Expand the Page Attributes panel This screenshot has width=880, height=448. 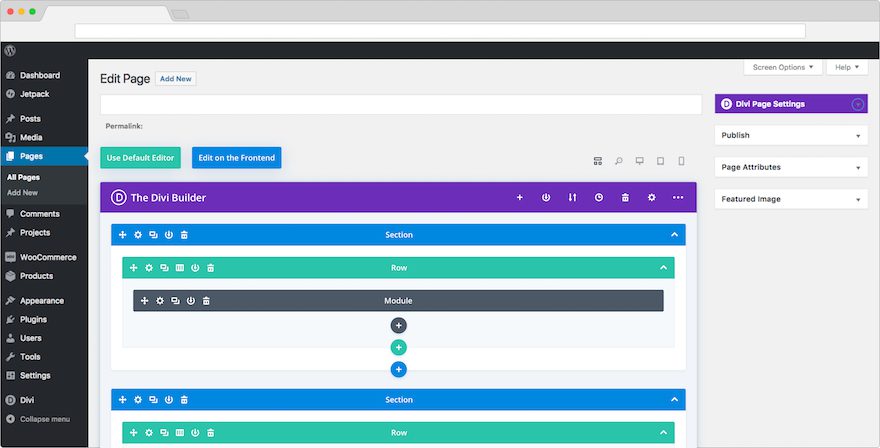coord(858,168)
